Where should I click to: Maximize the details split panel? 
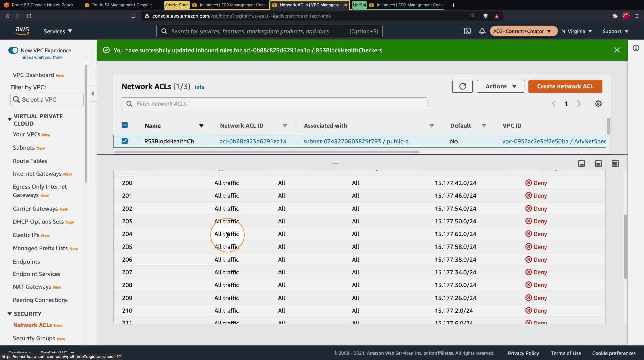615,164
